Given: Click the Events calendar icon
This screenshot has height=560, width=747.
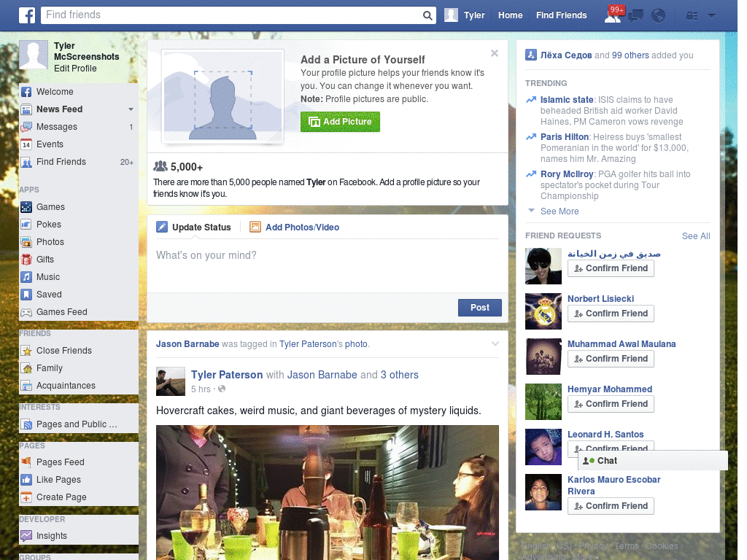Looking at the screenshot, I should (26, 144).
